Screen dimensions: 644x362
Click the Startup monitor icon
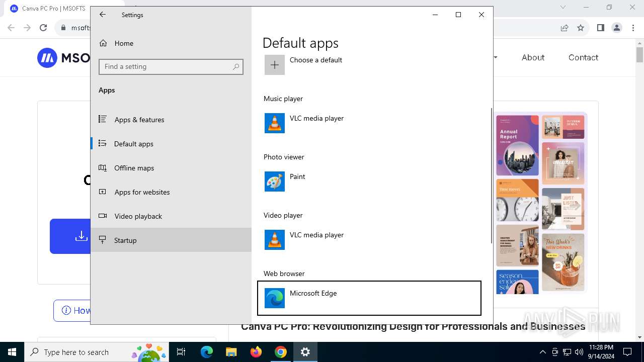tap(103, 240)
